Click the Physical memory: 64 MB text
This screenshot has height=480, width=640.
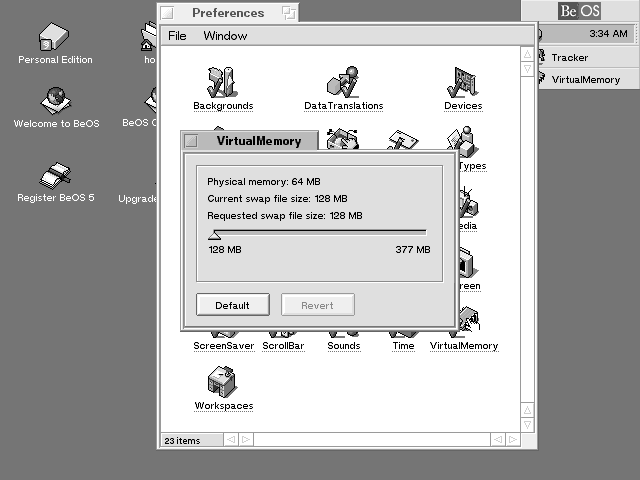(x=264, y=182)
